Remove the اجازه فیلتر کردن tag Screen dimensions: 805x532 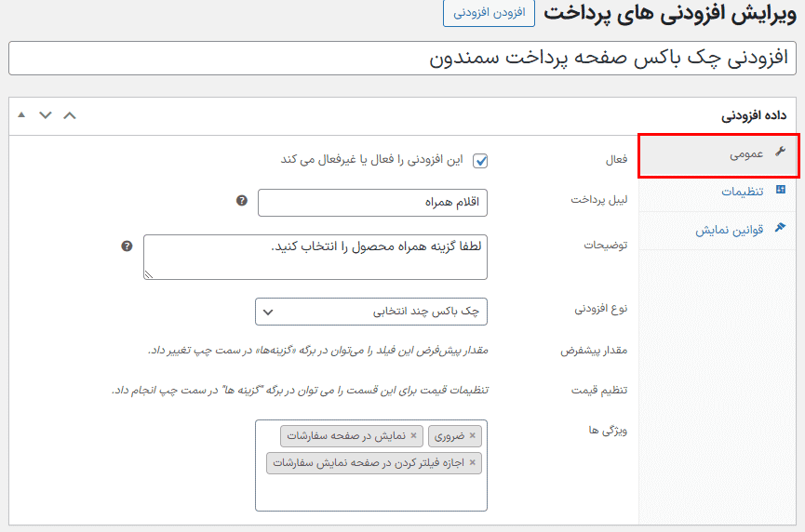click(473, 463)
